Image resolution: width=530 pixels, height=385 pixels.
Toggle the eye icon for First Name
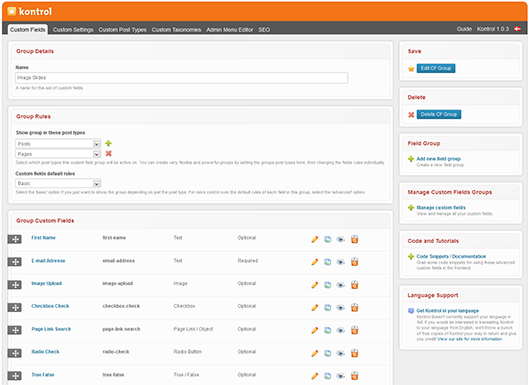coord(341,239)
